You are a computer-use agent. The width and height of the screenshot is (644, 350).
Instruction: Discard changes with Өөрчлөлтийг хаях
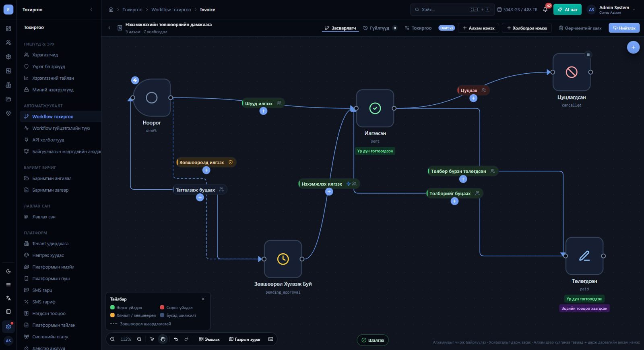point(580,28)
